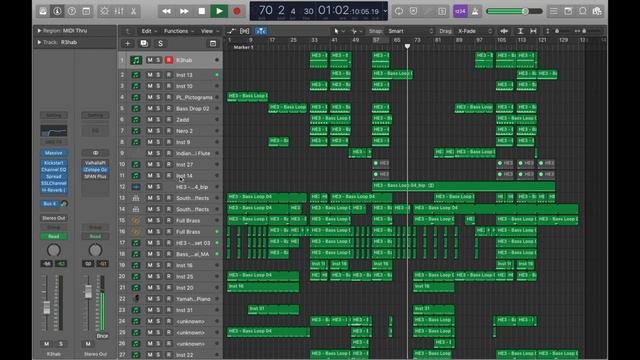This screenshot has width=640, height=360.
Task: Open the Quick Help icon
Action: click(71, 11)
